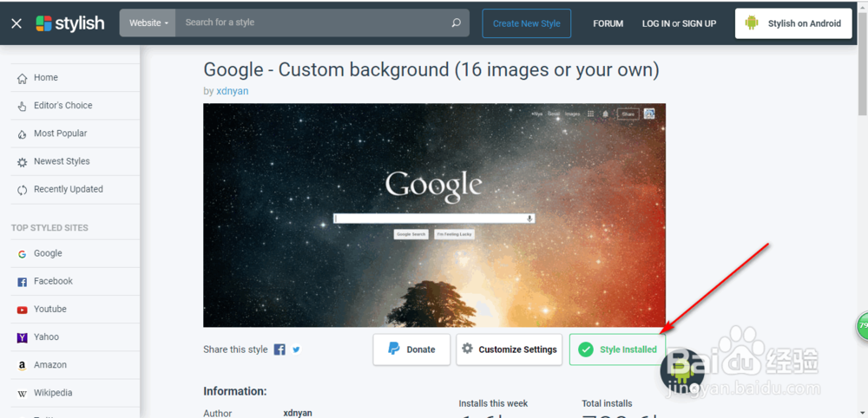Open Customize Settings
The image size is (868, 418).
click(510, 349)
